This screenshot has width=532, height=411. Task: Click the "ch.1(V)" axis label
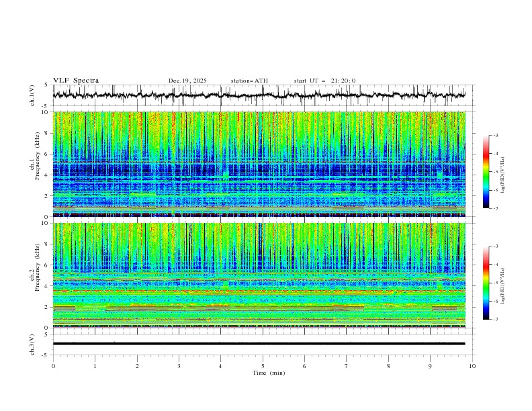[x=32, y=95]
